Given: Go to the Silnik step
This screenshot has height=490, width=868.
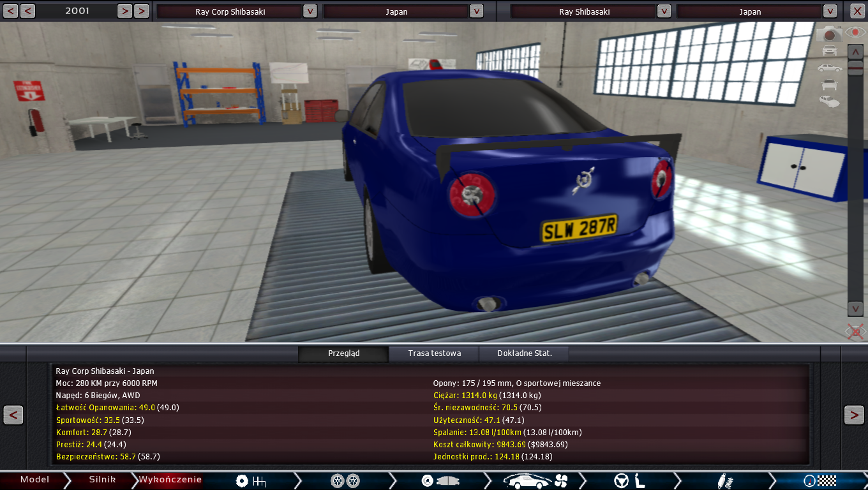Looking at the screenshot, I should (x=102, y=480).
